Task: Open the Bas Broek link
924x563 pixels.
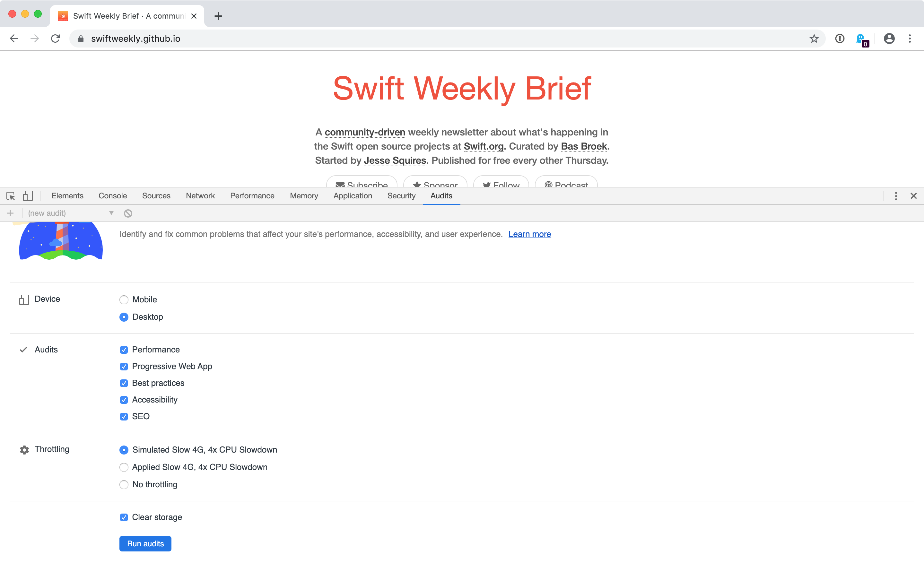Action: coord(584,146)
